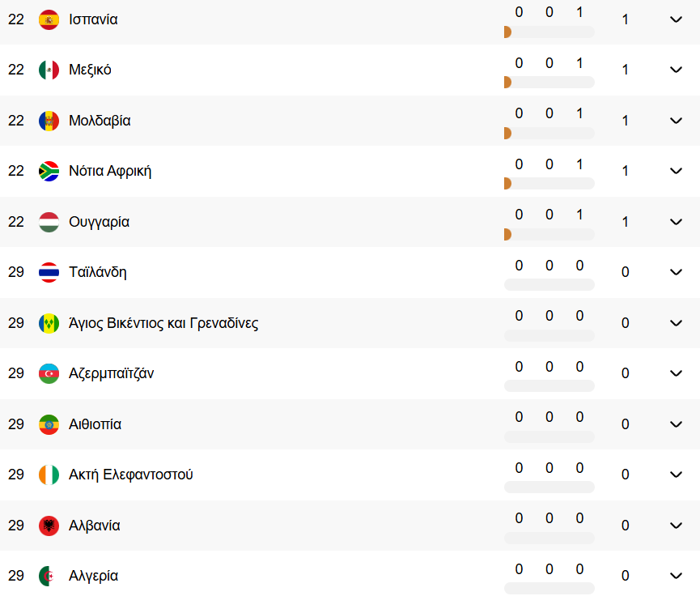Select the Ουγγαρία bronze medal bar
Viewport: 700px width, 596px height.
507,234
